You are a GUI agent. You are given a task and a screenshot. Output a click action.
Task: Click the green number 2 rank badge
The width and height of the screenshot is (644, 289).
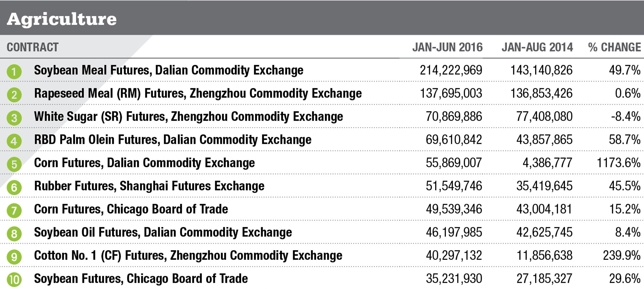pyautogui.click(x=14, y=95)
